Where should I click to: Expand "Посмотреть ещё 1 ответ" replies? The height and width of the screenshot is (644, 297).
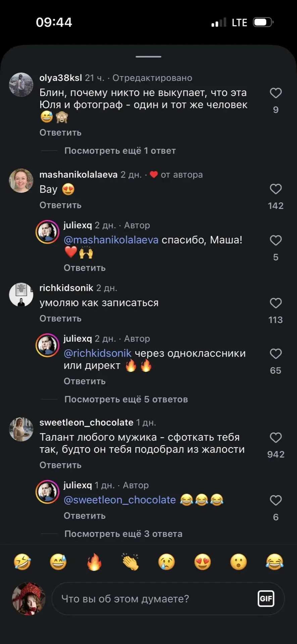pyautogui.click(x=120, y=151)
